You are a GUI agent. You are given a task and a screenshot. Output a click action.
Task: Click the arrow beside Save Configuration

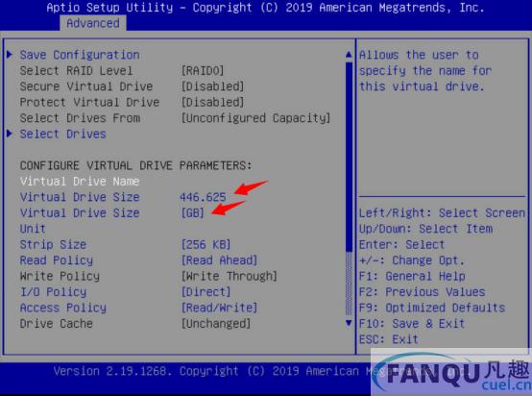click(x=10, y=55)
